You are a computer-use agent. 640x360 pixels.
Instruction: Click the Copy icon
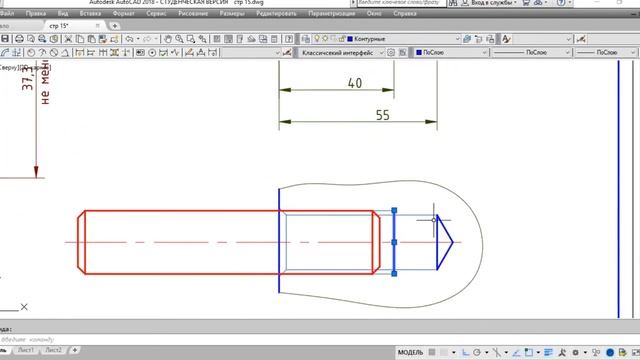pos(80,39)
